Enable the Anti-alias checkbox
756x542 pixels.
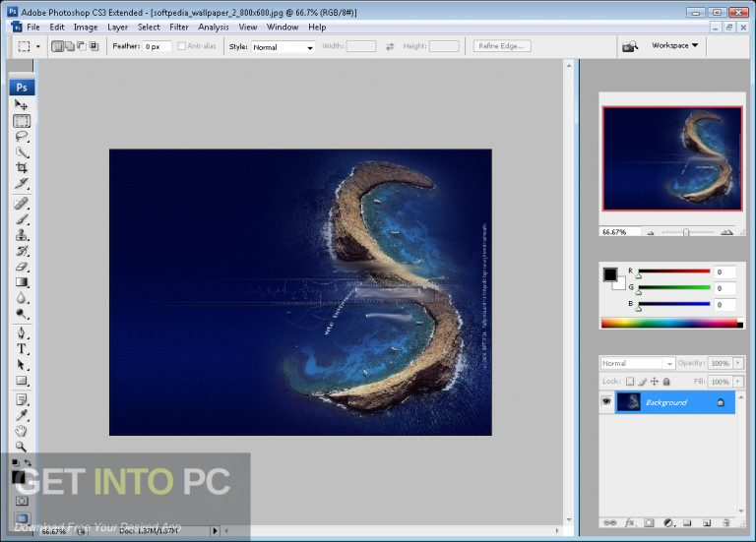pyautogui.click(x=182, y=46)
